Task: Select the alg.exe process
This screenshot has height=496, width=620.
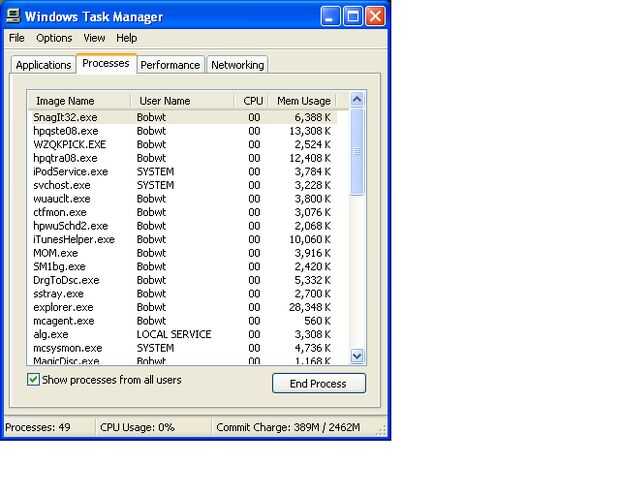Action: pos(182,335)
